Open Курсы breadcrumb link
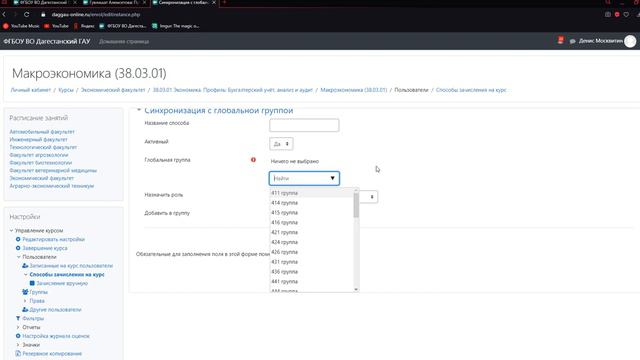 (66, 90)
